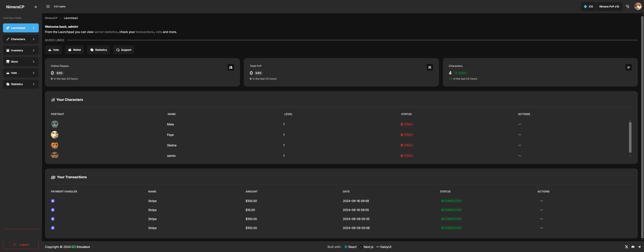Click Stripe icon for 09:55 transaction
The width and height of the screenshot is (644, 252).
53,210
